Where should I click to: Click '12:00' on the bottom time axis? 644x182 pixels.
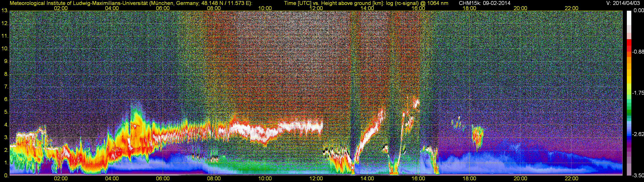click(x=316, y=179)
